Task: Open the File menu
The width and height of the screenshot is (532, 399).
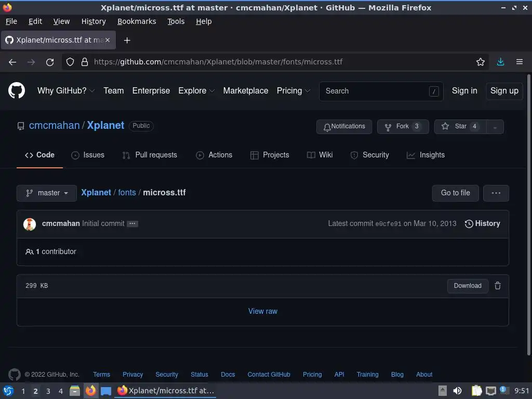Action: [x=11, y=21]
